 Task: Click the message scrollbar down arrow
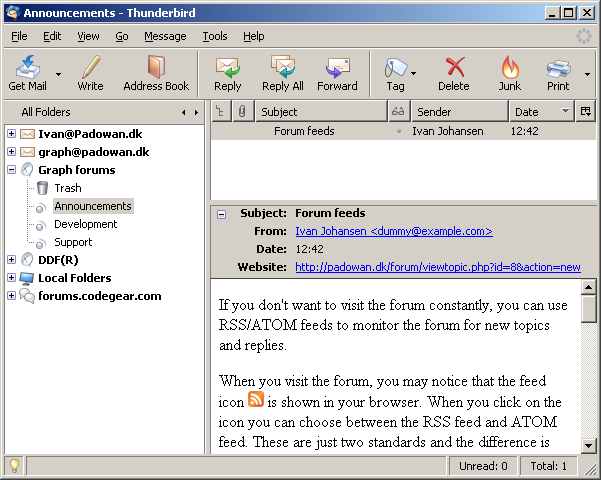[588, 445]
